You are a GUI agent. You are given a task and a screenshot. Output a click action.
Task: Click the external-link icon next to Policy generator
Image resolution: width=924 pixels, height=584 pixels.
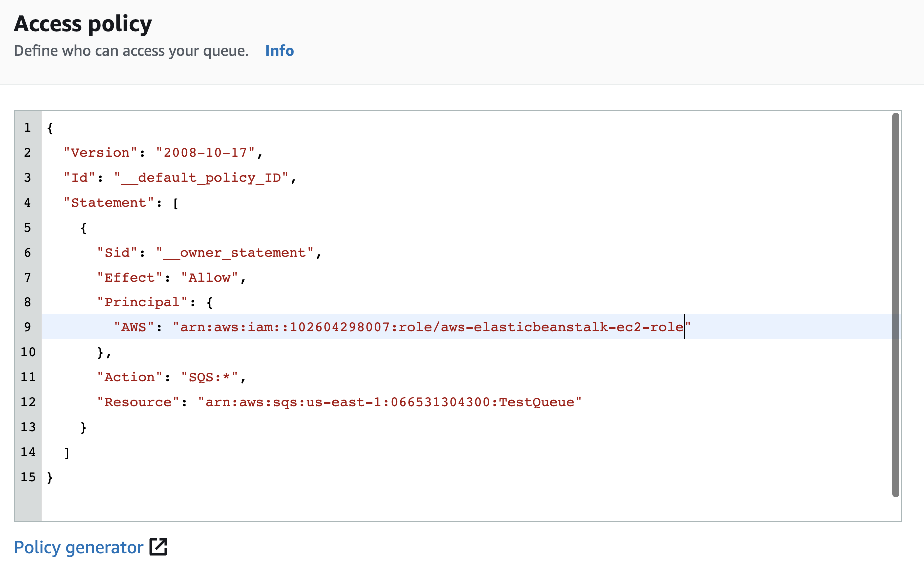158,547
